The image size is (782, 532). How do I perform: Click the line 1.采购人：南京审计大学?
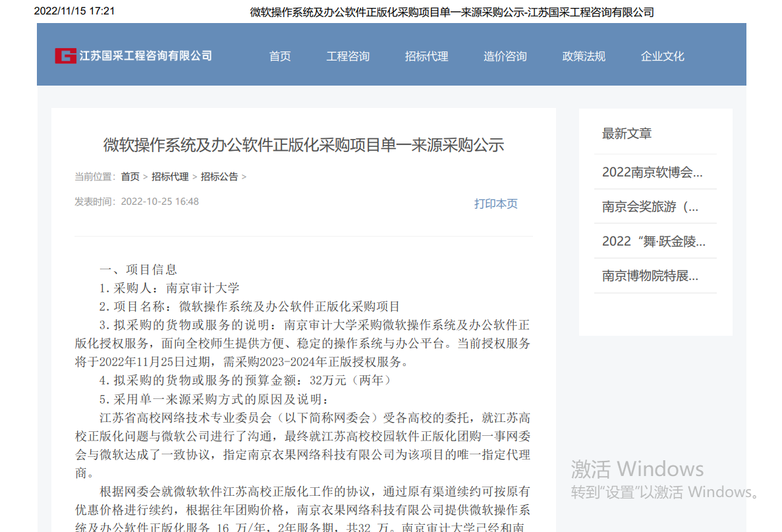[169, 288]
